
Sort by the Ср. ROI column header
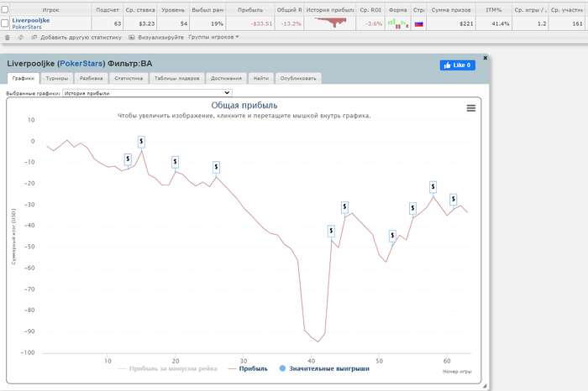pos(370,10)
